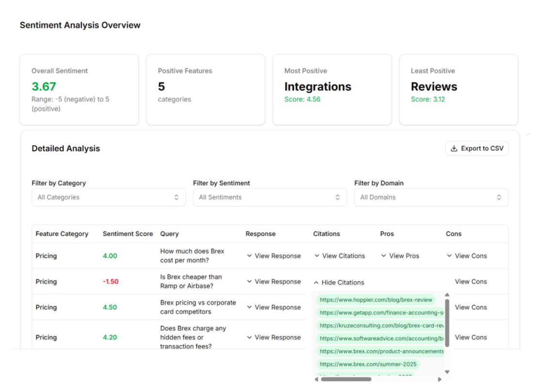Screen dimensions: 540x392
Task: Collapse the Hide Citations expander
Action: coord(338,282)
